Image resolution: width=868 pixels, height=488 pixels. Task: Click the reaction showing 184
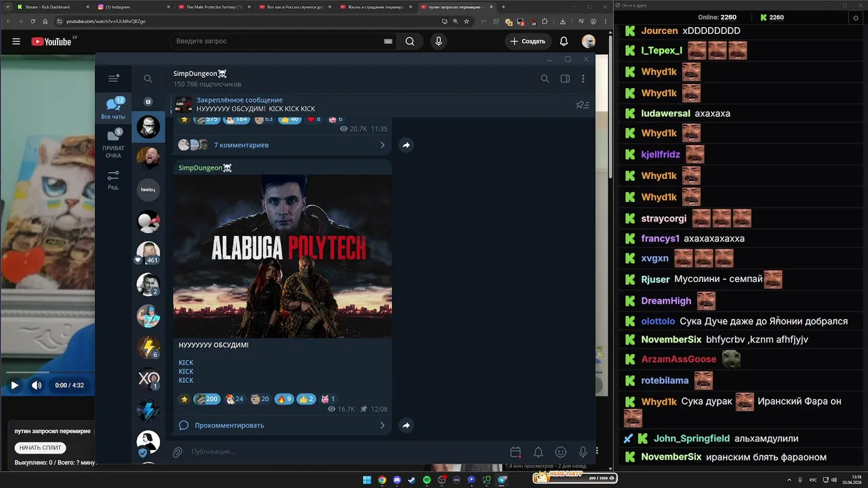(x=236, y=119)
